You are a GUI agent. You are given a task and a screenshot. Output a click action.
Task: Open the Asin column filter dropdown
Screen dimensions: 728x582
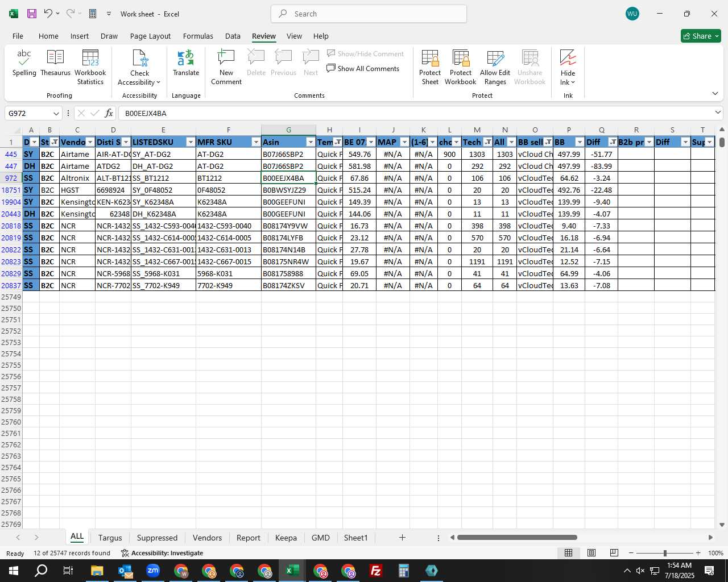point(311,142)
